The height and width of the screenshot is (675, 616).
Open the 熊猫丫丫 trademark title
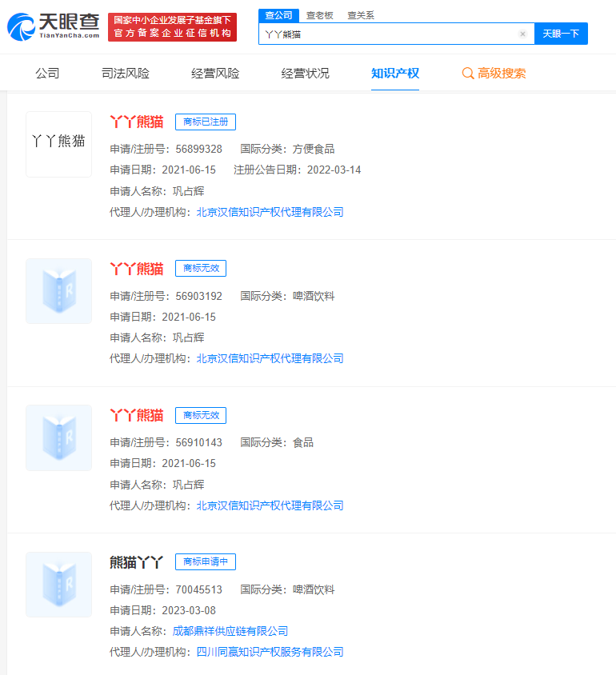pos(137,562)
